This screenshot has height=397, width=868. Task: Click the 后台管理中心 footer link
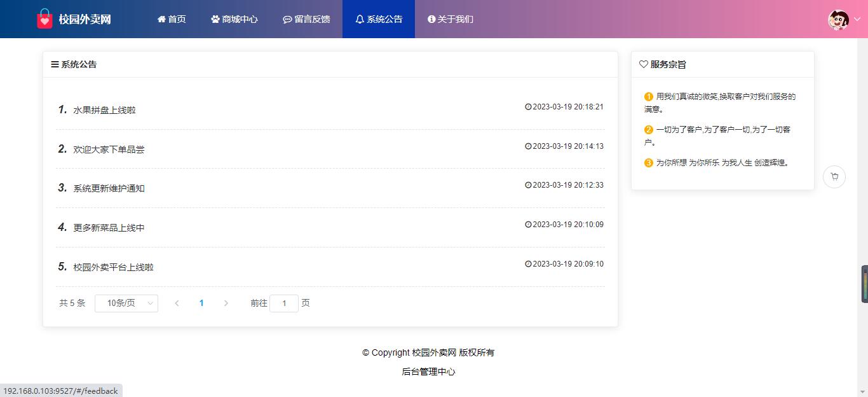(428, 372)
